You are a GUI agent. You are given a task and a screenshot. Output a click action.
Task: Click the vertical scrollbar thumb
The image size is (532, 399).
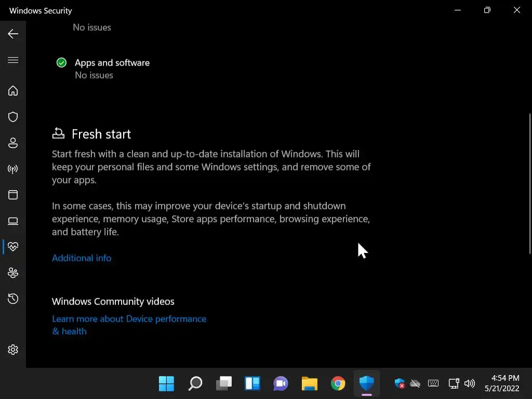pos(530,183)
